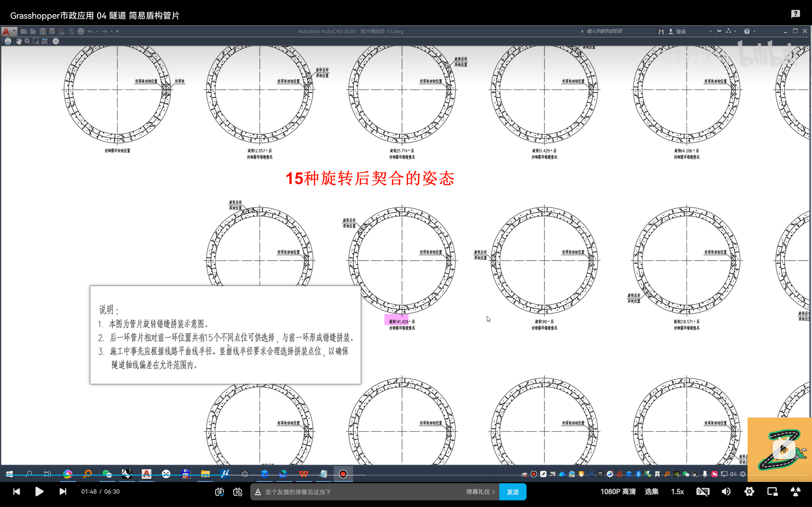
Task: Select the Pan hand tool
Action: click(18, 41)
